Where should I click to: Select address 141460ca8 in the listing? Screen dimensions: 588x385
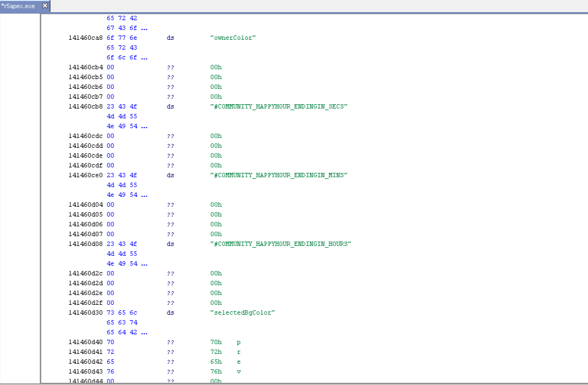[86, 38]
